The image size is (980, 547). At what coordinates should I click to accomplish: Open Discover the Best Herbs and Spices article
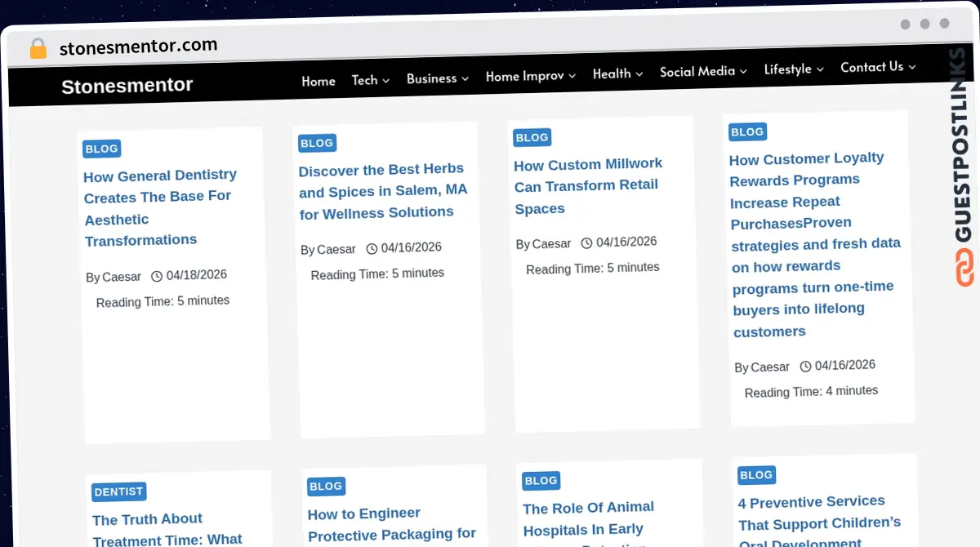point(383,191)
